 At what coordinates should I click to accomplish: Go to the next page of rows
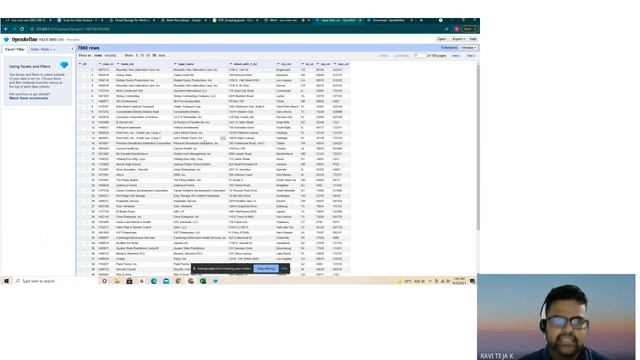pos(456,56)
